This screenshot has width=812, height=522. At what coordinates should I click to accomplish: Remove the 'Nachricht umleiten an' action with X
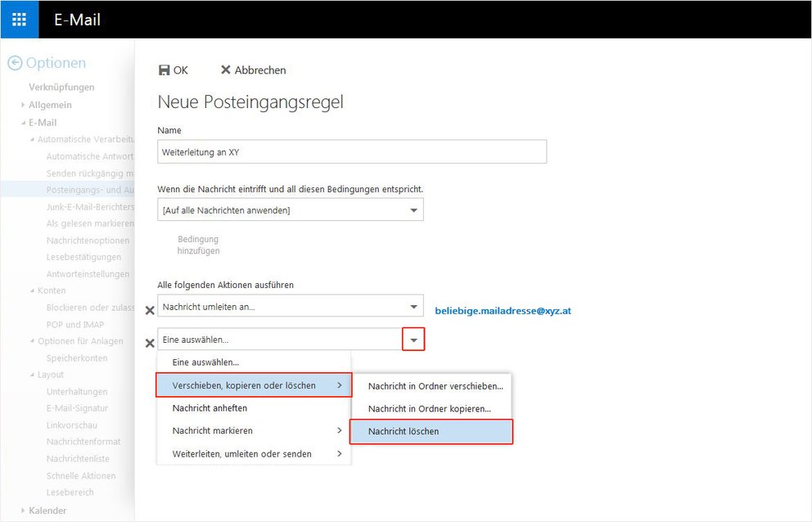(150, 310)
